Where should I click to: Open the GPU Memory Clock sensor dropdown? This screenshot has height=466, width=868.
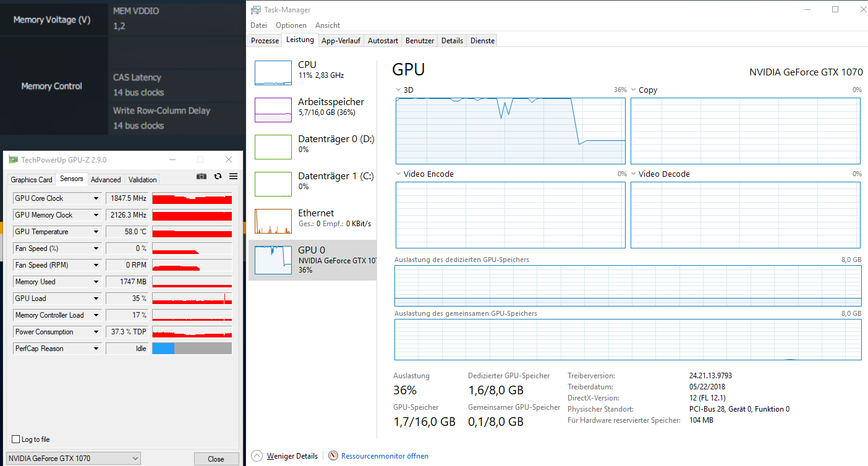96,215
